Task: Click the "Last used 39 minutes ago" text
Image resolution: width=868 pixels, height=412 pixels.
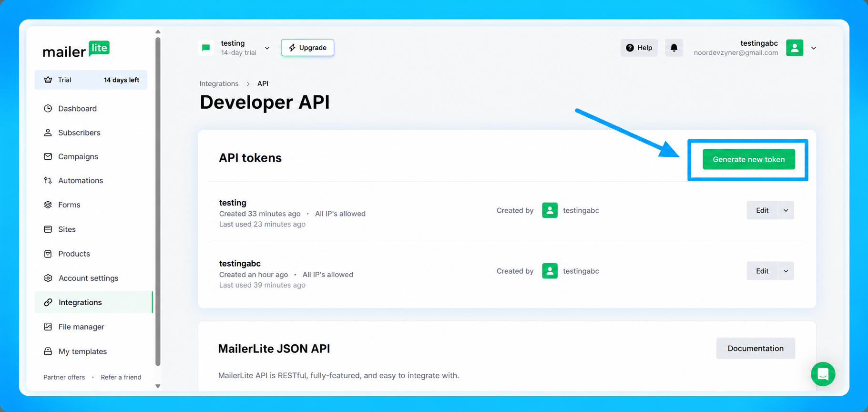Action: tap(262, 285)
